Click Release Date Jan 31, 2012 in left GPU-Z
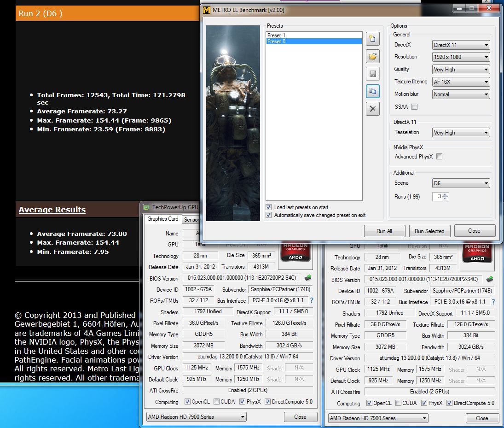The height and width of the screenshot is (428, 504). click(x=200, y=267)
